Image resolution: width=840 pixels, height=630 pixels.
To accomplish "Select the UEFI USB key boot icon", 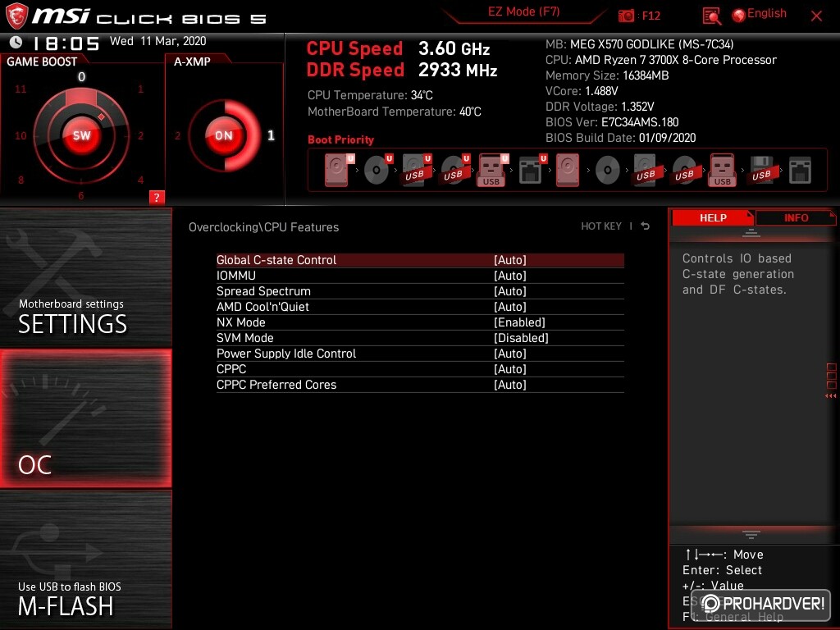I will pyautogui.click(x=492, y=171).
